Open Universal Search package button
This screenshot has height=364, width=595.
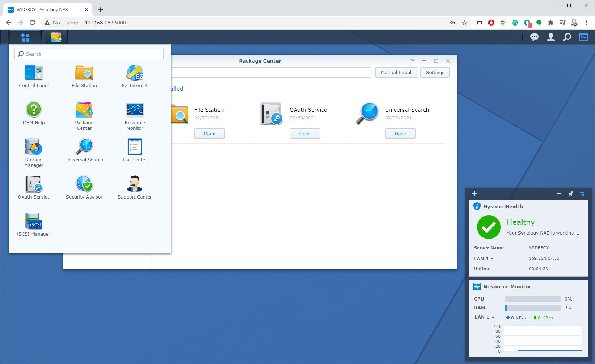[400, 134]
